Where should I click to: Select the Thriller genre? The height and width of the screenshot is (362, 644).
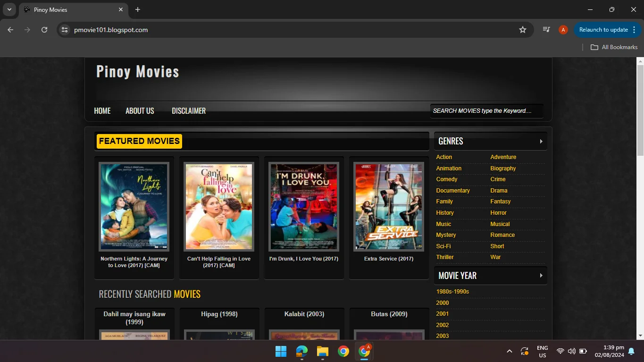pos(445,257)
